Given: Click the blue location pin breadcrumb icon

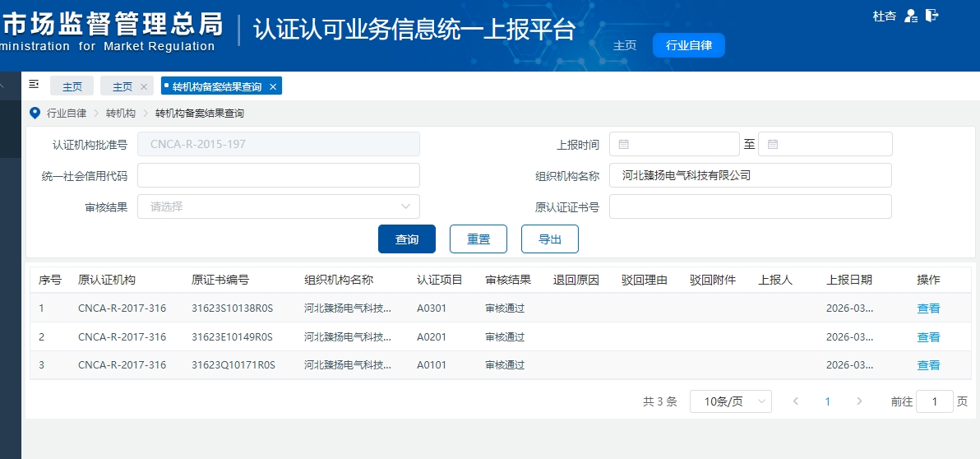Looking at the screenshot, I should pyautogui.click(x=35, y=113).
